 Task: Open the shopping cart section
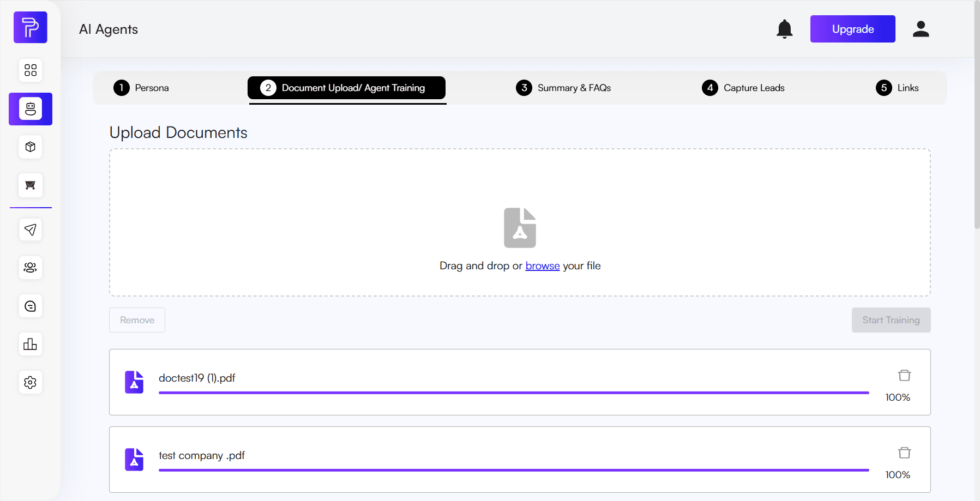coord(30,185)
